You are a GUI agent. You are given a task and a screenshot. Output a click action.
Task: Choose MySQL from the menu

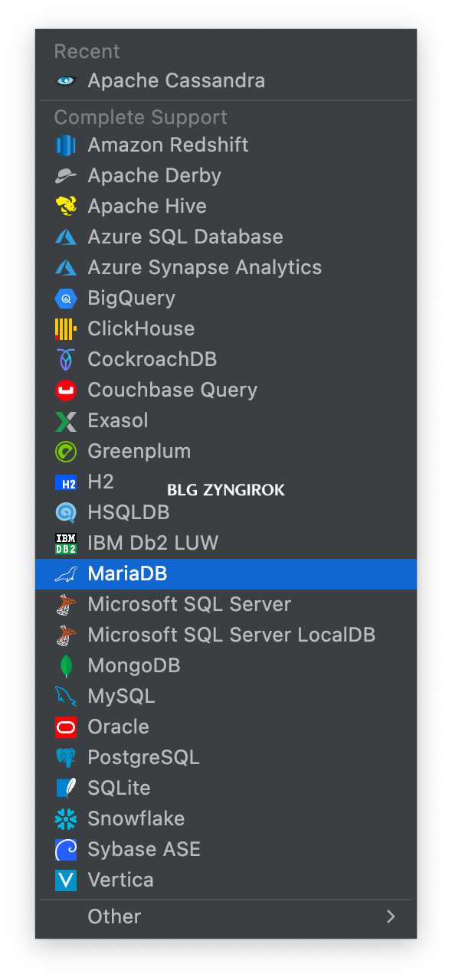coord(226,696)
